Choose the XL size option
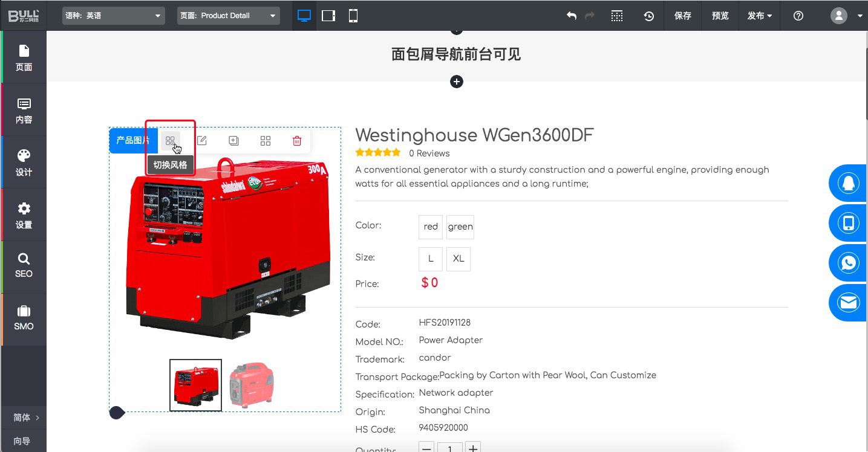 [x=458, y=259]
